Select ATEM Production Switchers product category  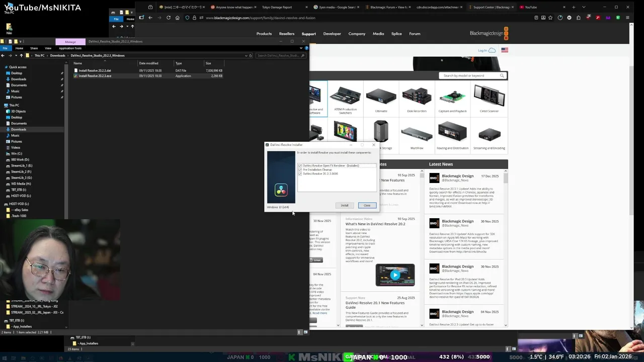(345, 100)
